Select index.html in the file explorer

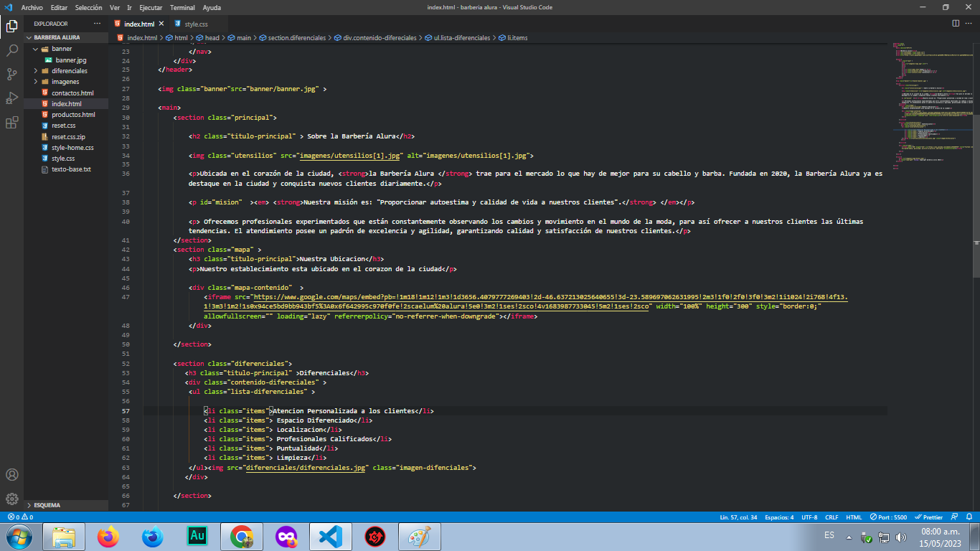(66, 104)
